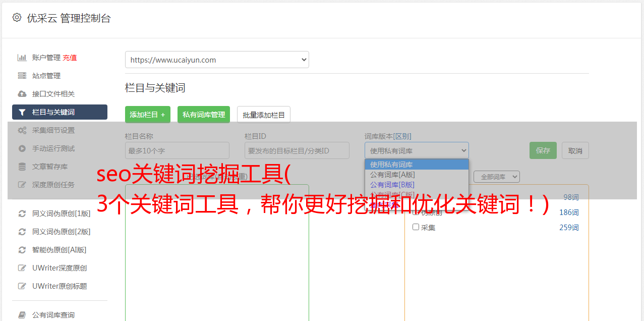Screen dimensions: 644x321
Task: Click the refresh icon beside 智能伪原创[AI版]
Action: point(22,250)
